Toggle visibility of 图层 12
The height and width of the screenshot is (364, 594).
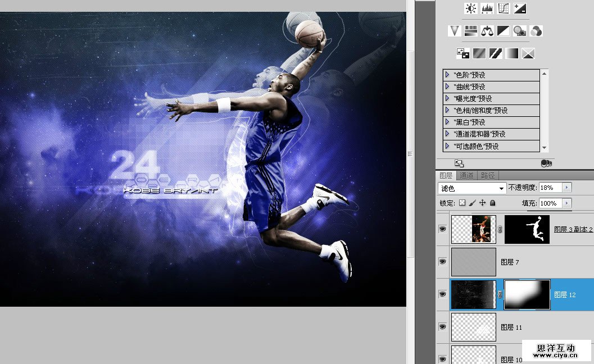443,294
